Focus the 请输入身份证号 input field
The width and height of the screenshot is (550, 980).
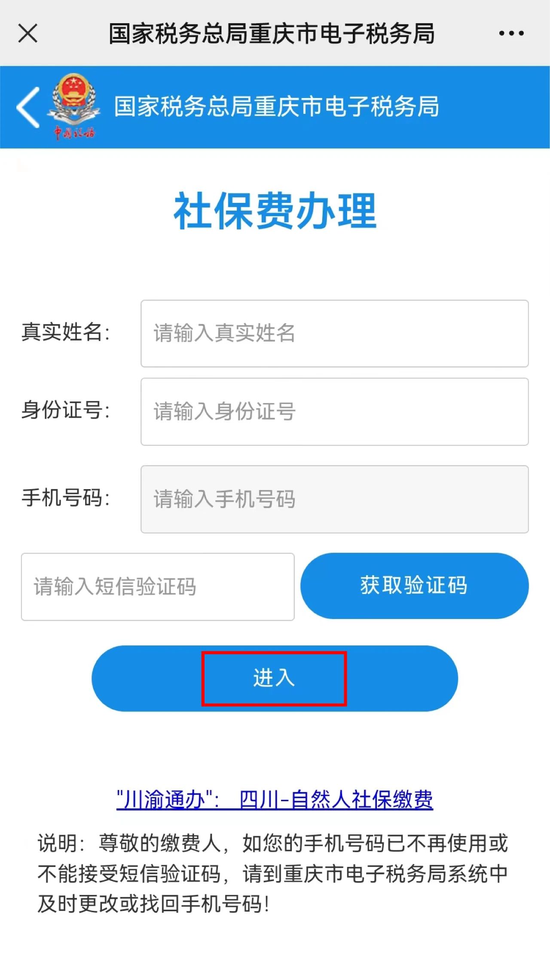[x=334, y=412]
